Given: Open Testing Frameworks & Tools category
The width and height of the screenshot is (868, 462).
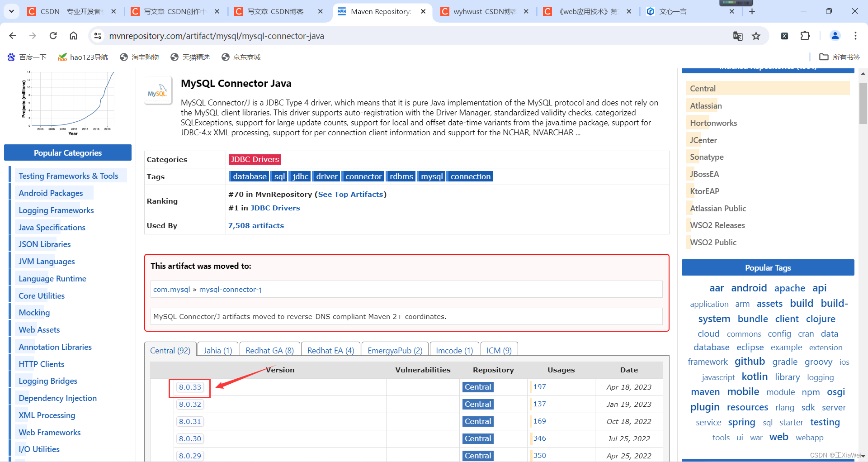Looking at the screenshot, I should pyautogui.click(x=68, y=176).
